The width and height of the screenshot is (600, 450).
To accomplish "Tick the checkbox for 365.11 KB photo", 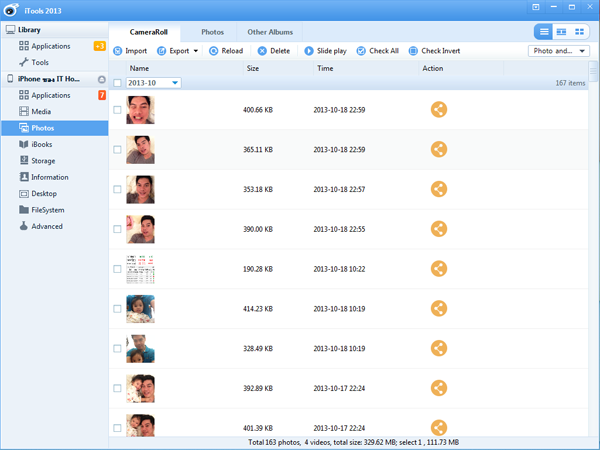I will (x=117, y=150).
